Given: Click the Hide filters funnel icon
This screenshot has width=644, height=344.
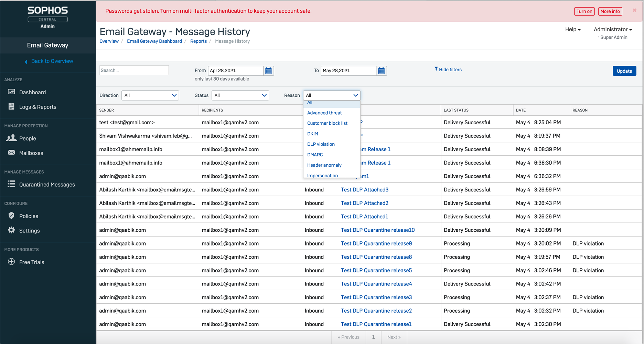Looking at the screenshot, I should click(x=436, y=69).
